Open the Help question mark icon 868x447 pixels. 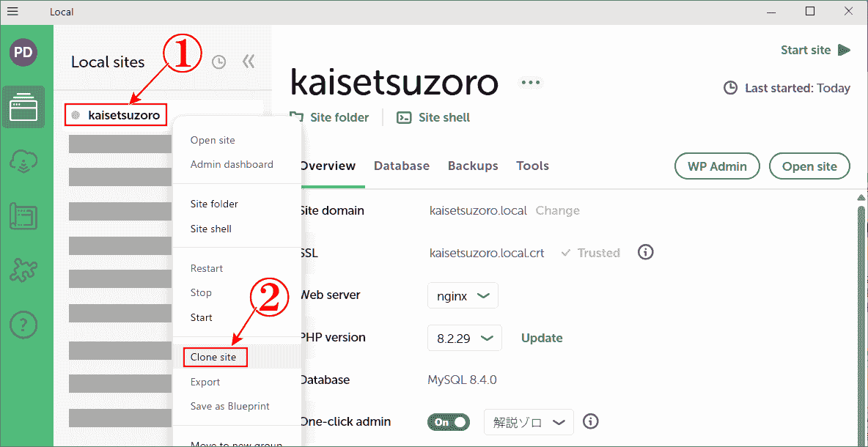click(23, 324)
